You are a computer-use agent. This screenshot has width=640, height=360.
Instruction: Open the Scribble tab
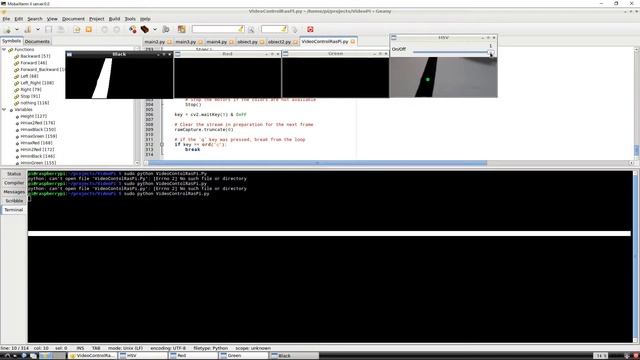coord(14,201)
